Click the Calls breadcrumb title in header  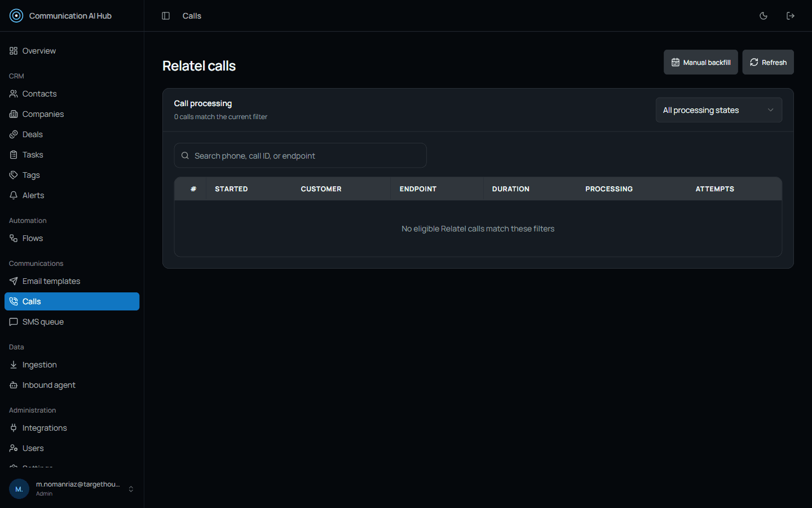tap(192, 16)
